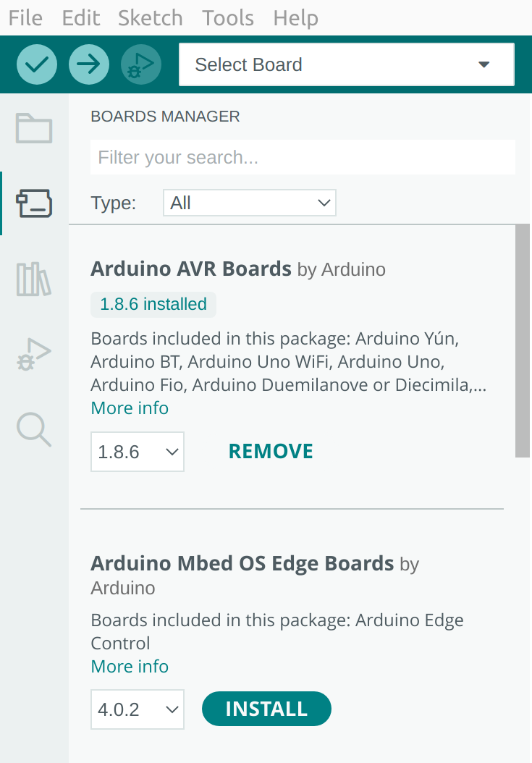The width and height of the screenshot is (532, 763).
Task: Open More info for Arduino AVR Boards
Action: (x=130, y=408)
